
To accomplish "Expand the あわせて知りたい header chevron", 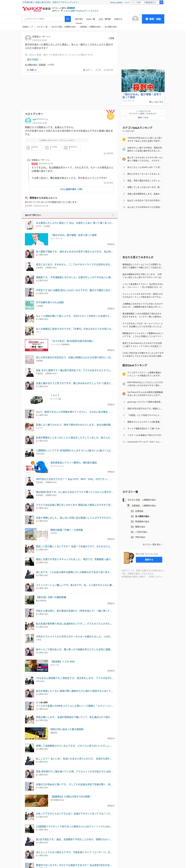I will (113, 215).
